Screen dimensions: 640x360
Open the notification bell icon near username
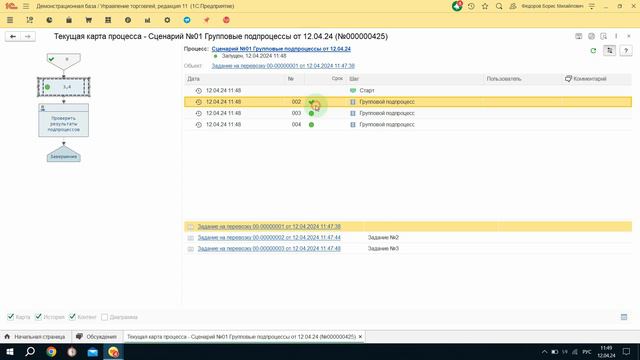tap(513, 6)
